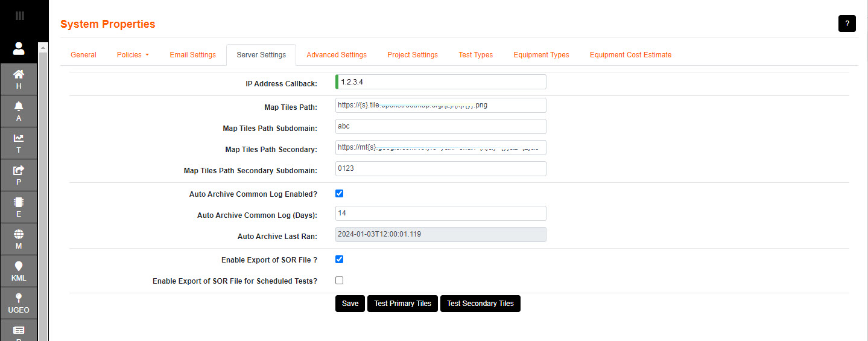Open the Home (H) sidebar icon
Image resolution: width=868 pixels, height=341 pixels.
point(19,79)
